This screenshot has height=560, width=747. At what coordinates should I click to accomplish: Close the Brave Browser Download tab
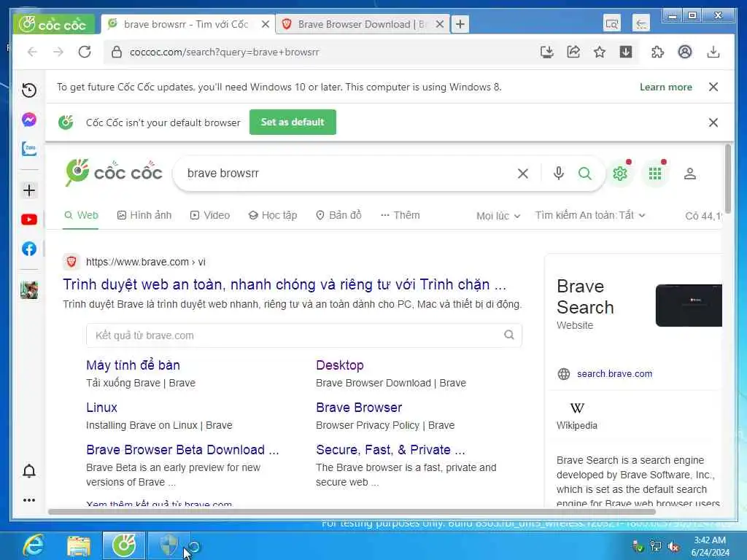pos(440,24)
